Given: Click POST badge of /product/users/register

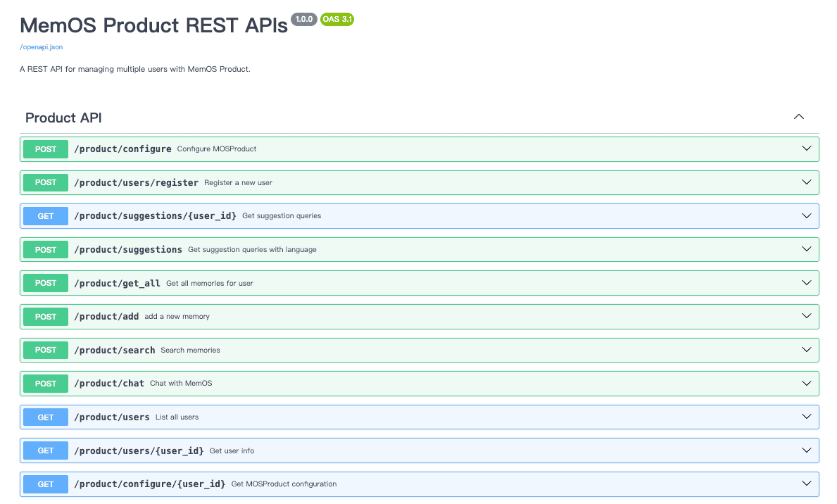Looking at the screenshot, I should pyautogui.click(x=46, y=182).
